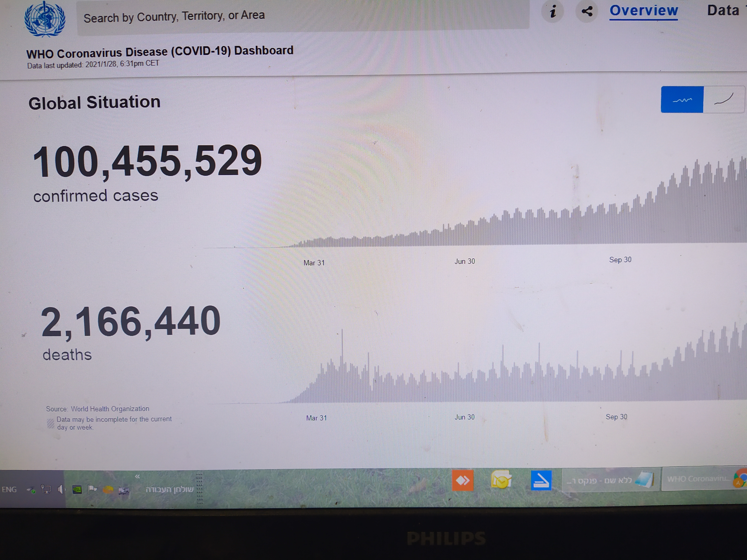
Task: Open the network tray icon
Action: tap(46, 489)
